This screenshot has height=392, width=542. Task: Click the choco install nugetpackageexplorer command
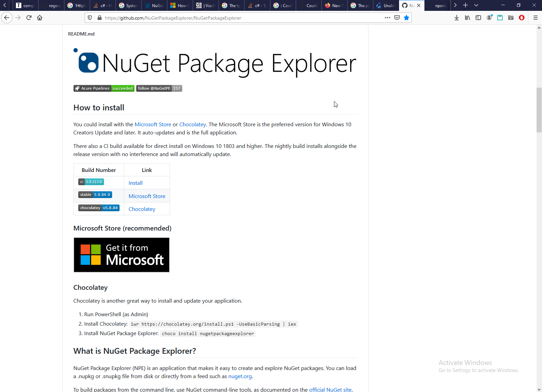[208, 334]
